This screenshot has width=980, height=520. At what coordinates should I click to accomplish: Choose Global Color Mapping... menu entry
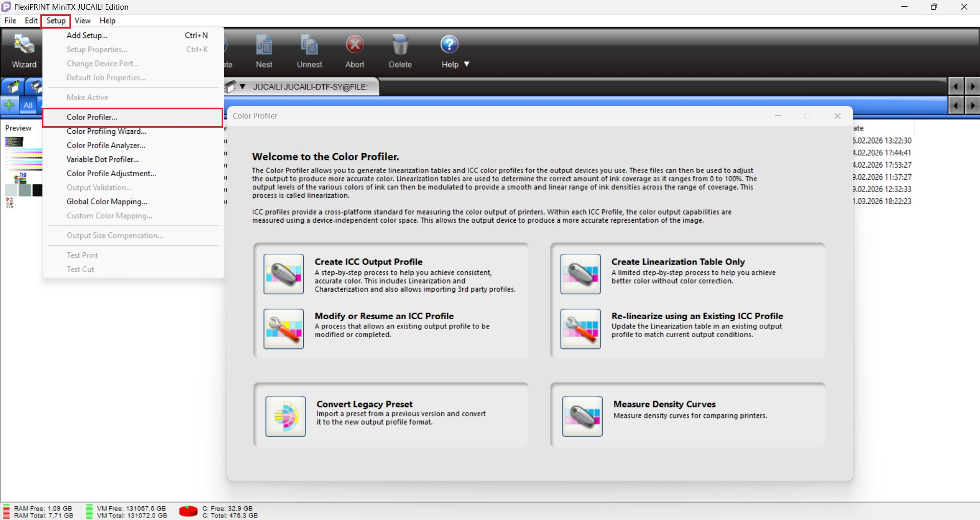134,202
